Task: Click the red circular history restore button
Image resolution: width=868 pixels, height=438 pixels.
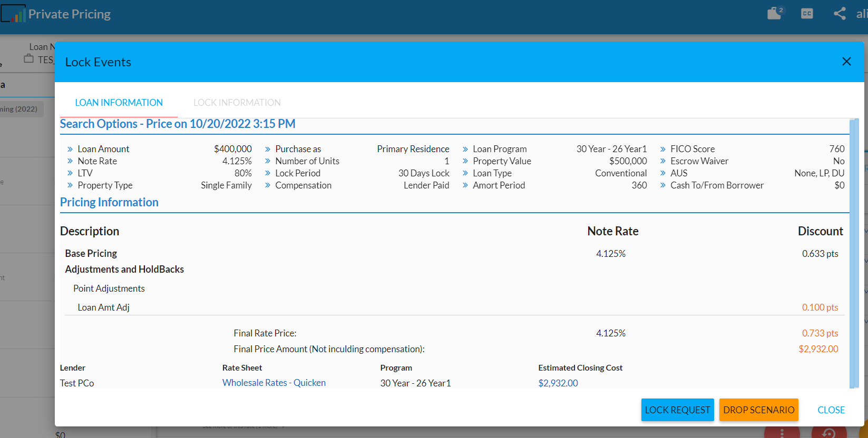Action: pos(829,433)
